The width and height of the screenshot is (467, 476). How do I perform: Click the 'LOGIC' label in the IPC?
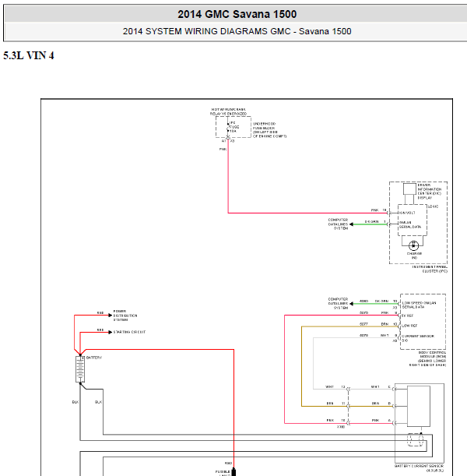(433, 206)
